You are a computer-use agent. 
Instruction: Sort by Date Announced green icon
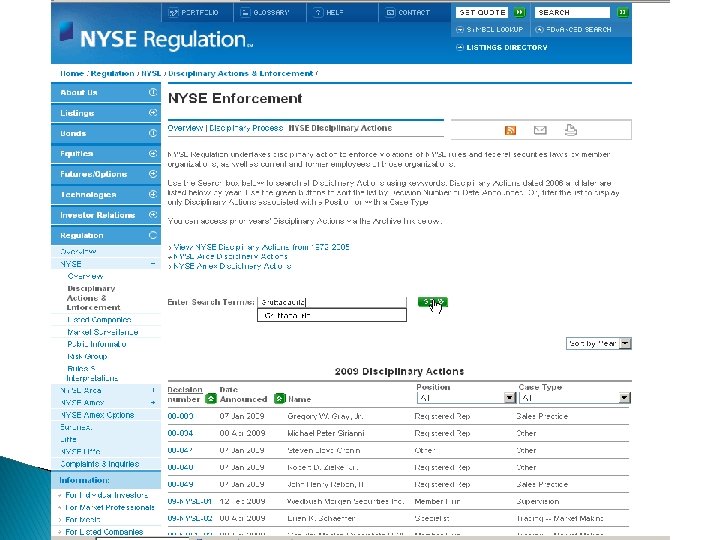[280, 399]
